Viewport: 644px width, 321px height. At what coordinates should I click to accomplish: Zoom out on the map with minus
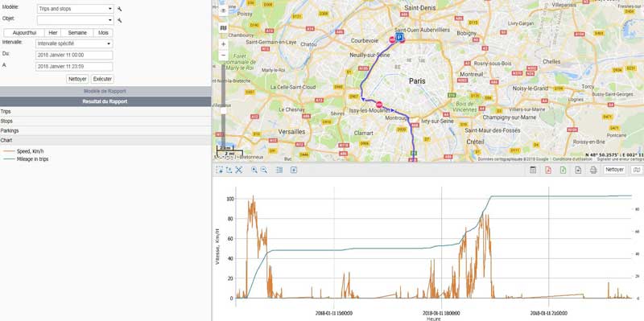click(x=224, y=55)
